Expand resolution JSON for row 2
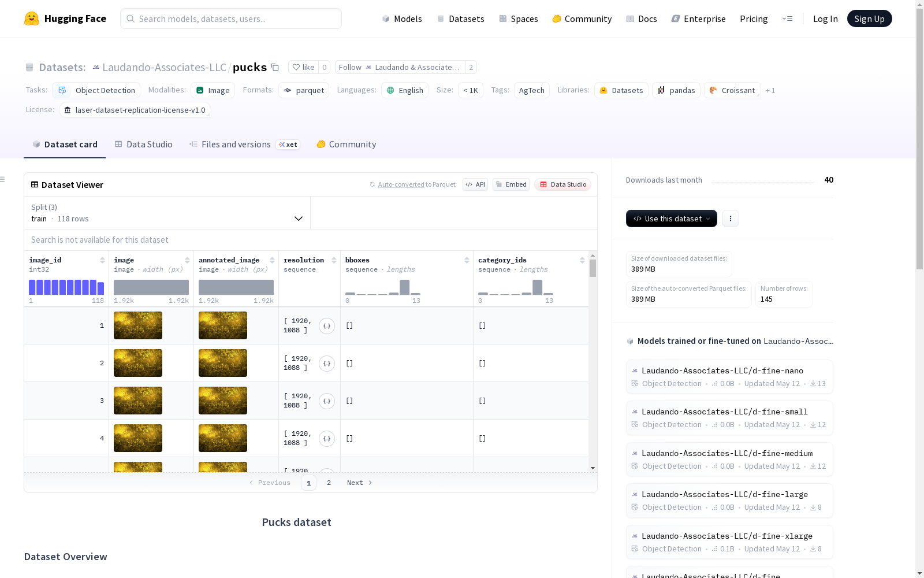The height and width of the screenshot is (578, 924). (x=327, y=364)
